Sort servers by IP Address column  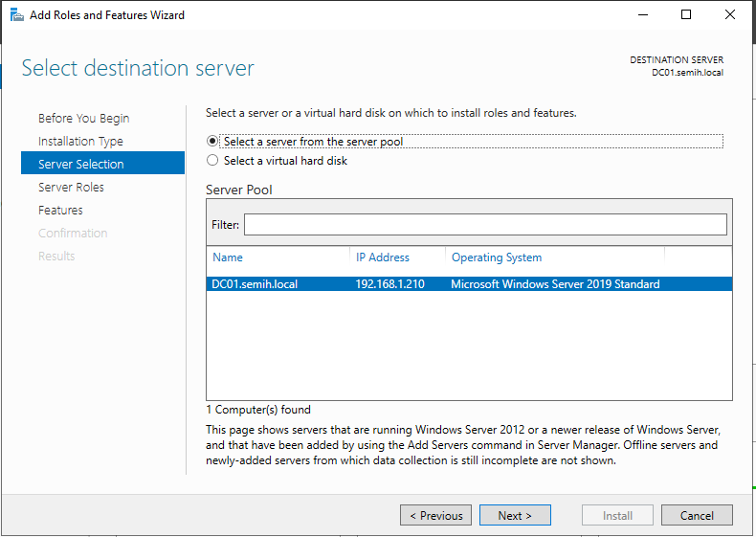(383, 257)
